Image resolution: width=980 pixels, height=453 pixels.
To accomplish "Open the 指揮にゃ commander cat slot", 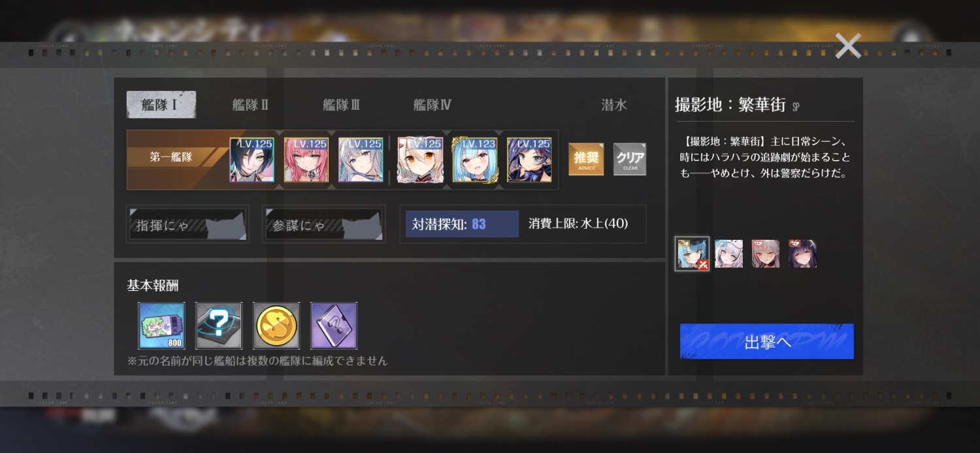I will (x=188, y=225).
